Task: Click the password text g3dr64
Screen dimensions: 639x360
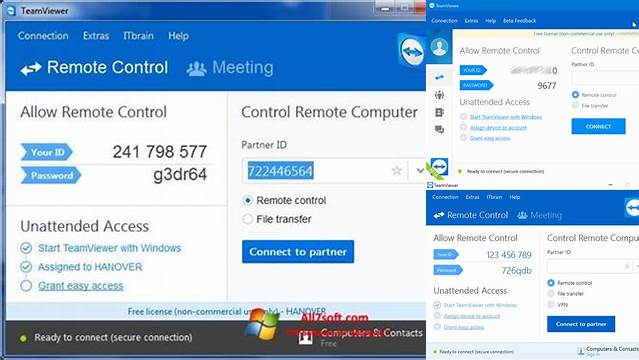Action: click(180, 174)
